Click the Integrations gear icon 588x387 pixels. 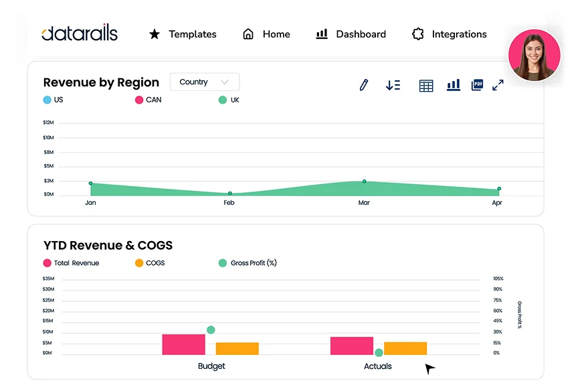click(x=418, y=33)
